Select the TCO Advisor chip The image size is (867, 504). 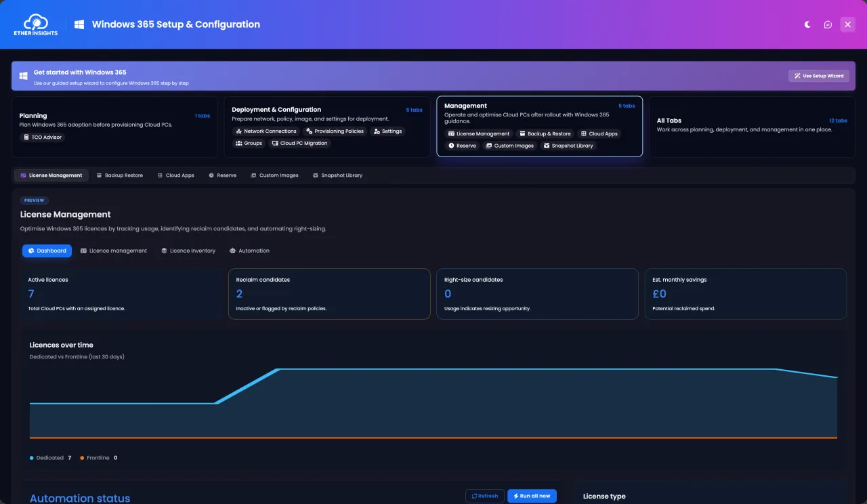[x=43, y=138]
